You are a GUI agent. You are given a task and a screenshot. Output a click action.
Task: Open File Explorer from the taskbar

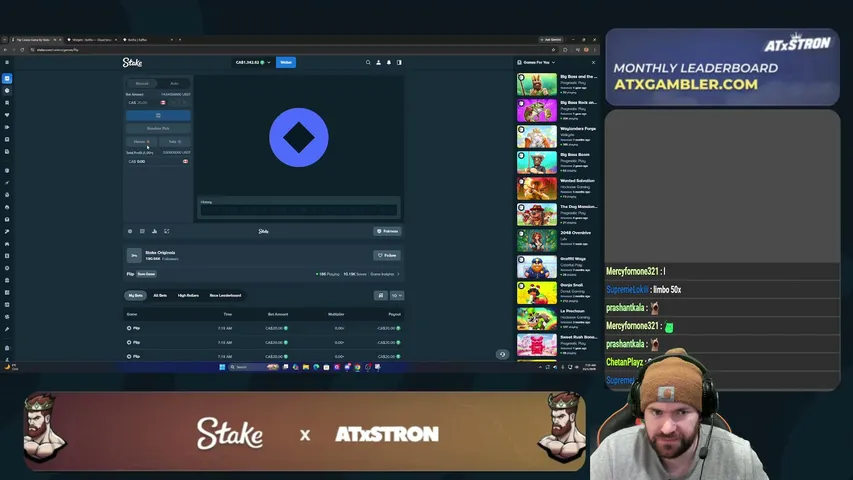(x=306, y=367)
